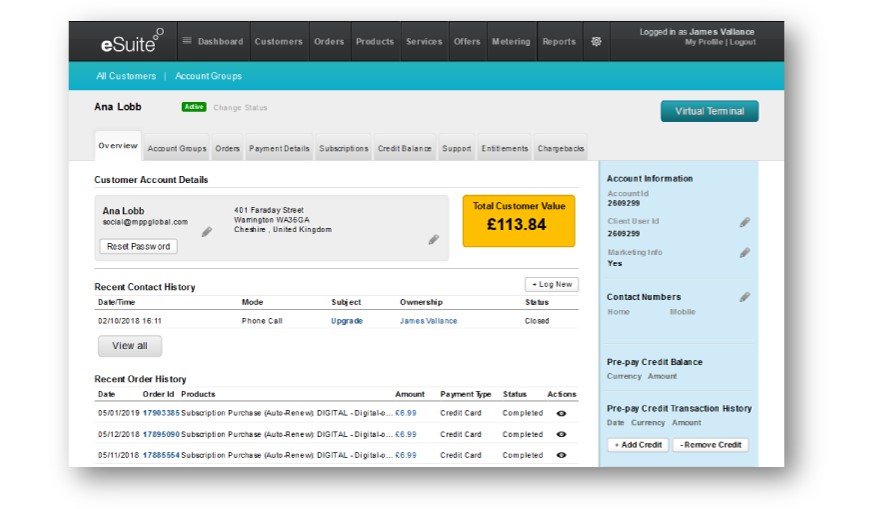Switch to the Subscriptions tab
874x509 pixels.
[343, 149]
